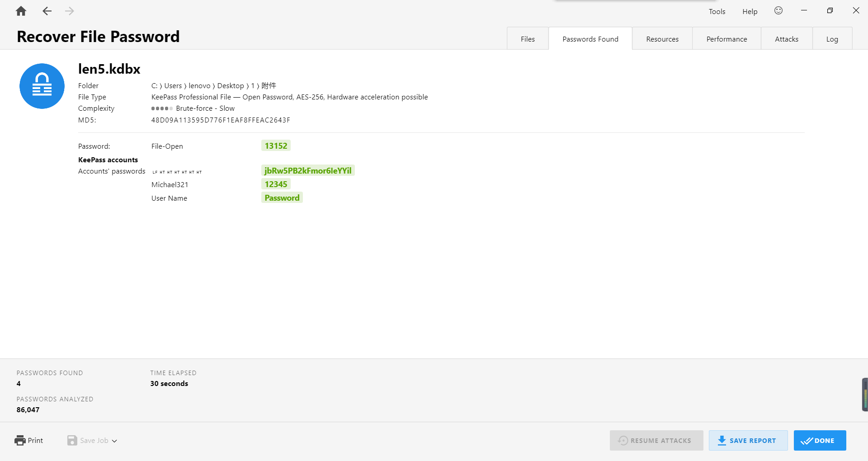Screen dimensions: 868x461
Task: Click the forward arrow icon
Action: click(x=69, y=11)
